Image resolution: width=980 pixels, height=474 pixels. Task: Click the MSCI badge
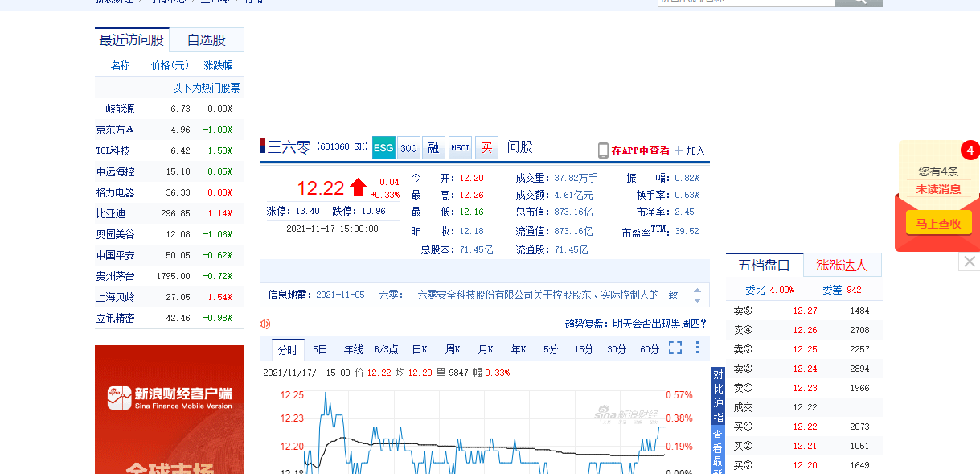point(460,147)
